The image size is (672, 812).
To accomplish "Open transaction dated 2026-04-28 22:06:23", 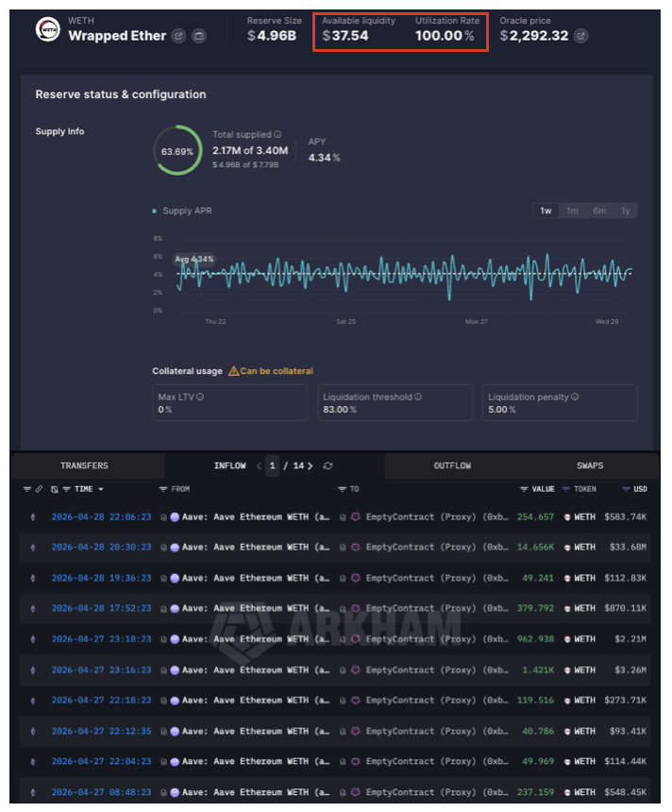I will (102, 516).
